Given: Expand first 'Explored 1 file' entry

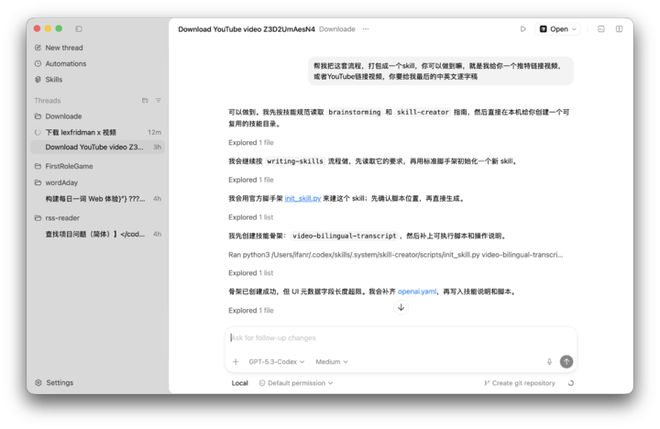Looking at the screenshot, I should (x=251, y=142).
